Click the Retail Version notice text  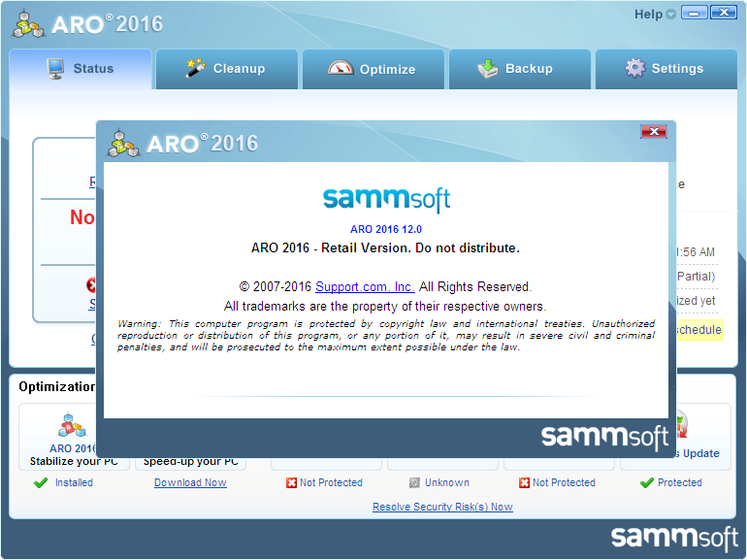pos(385,247)
